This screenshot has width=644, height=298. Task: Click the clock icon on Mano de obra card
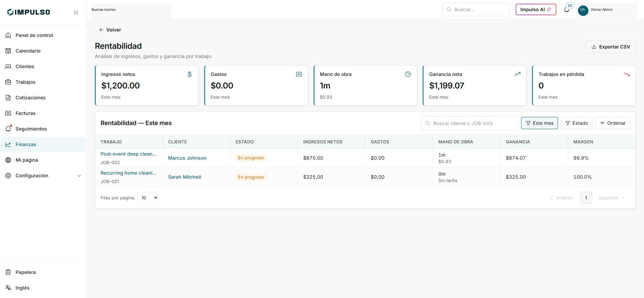tap(408, 74)
